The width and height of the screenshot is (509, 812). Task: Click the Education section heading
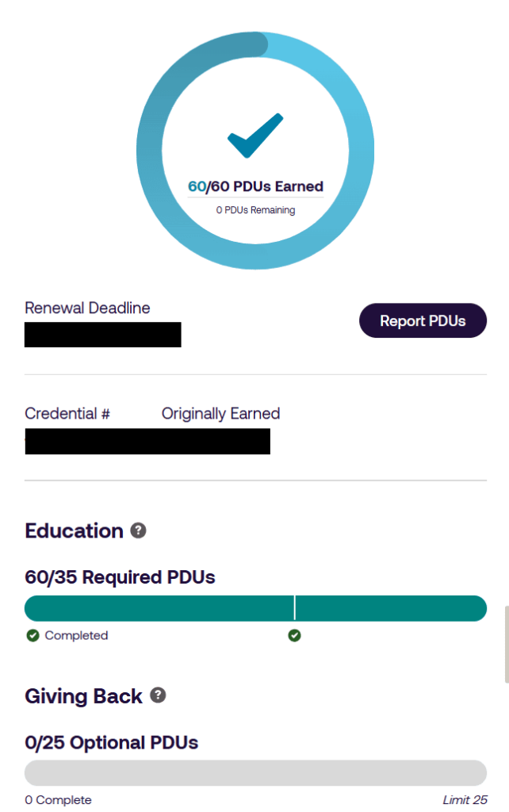(74, 530)
